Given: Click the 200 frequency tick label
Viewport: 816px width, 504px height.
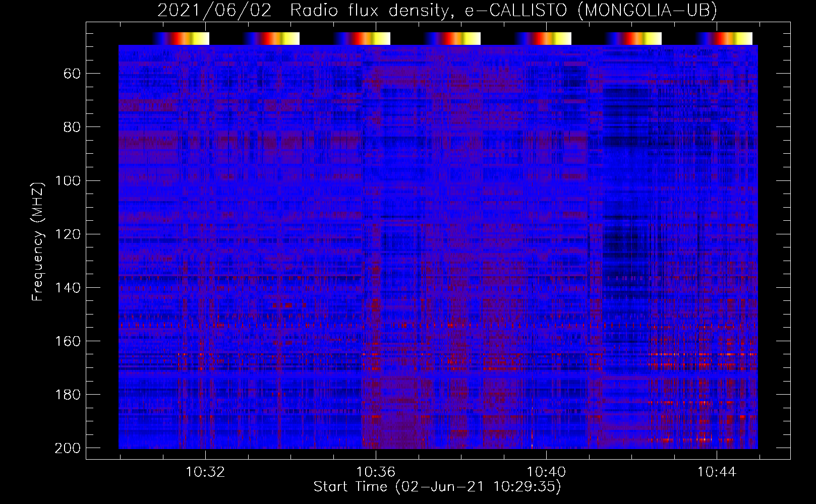Looking at the screenshot, I should click(x=68, y=448).
